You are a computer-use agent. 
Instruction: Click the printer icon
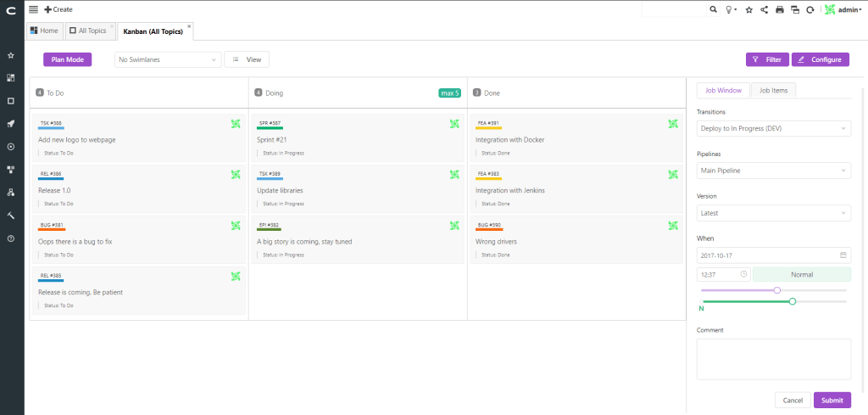click(780, 9)
